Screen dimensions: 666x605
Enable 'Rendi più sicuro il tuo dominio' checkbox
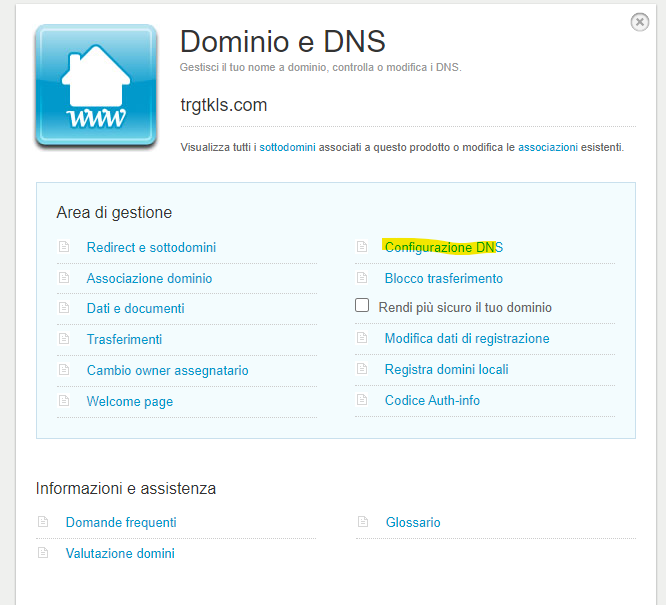point(363,306)
